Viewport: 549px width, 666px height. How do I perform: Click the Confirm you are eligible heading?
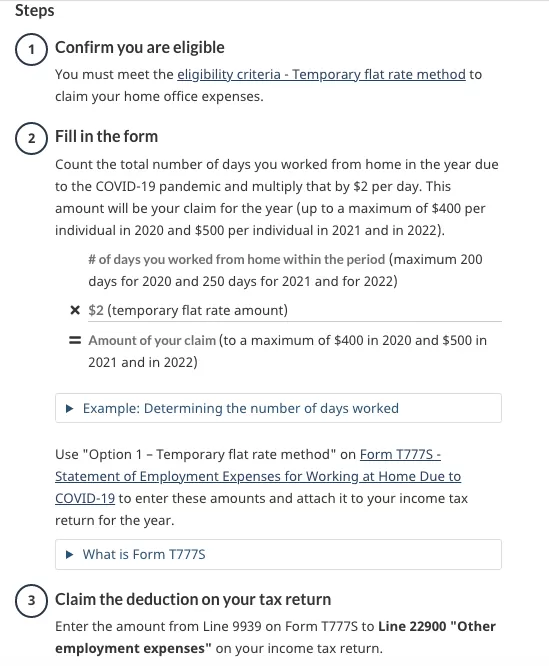click(140, 48)
